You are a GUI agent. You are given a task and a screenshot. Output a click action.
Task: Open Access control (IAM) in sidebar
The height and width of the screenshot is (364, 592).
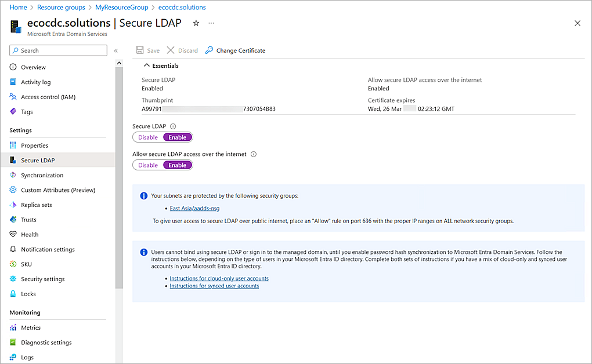pos(48,97)
